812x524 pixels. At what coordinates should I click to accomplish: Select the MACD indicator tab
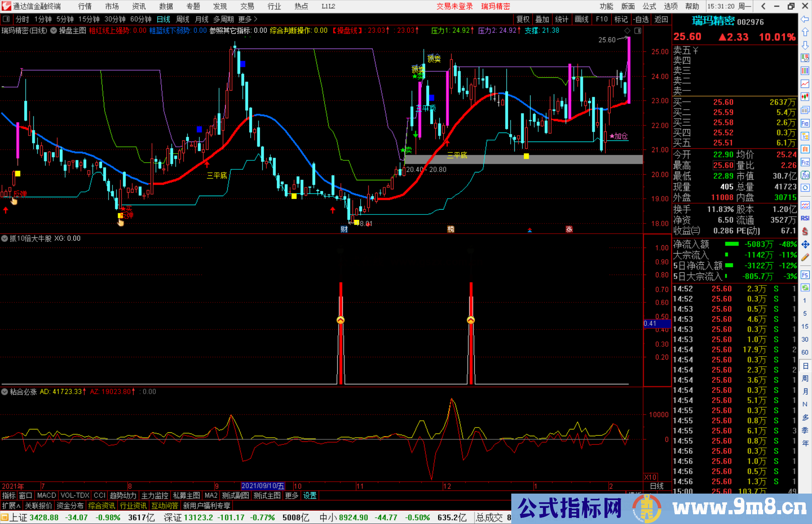(47, 495)
